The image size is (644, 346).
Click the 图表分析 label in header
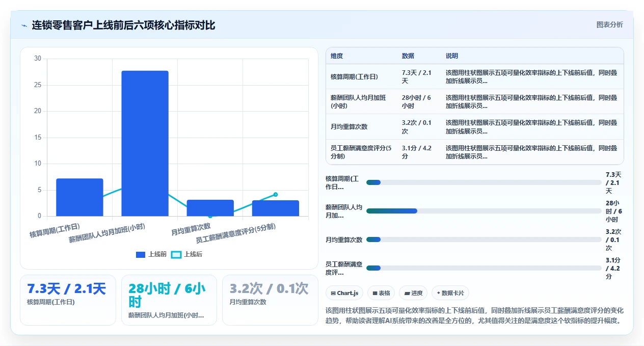pyautogui.click(x=609, y=24)
